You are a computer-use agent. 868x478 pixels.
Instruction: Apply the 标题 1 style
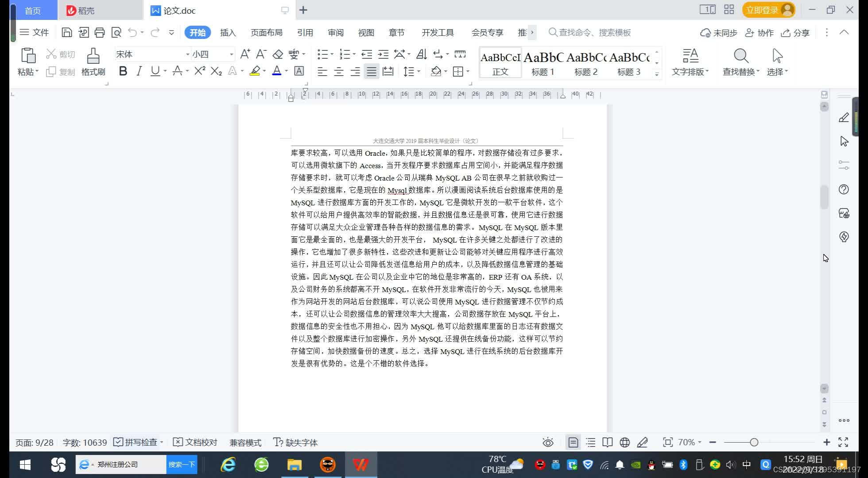[543, 63]
